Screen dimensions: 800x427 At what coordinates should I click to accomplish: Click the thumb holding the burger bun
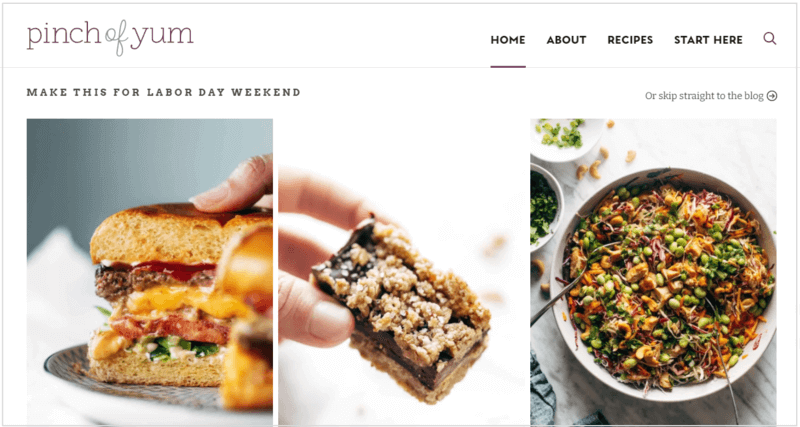[232, 185]
